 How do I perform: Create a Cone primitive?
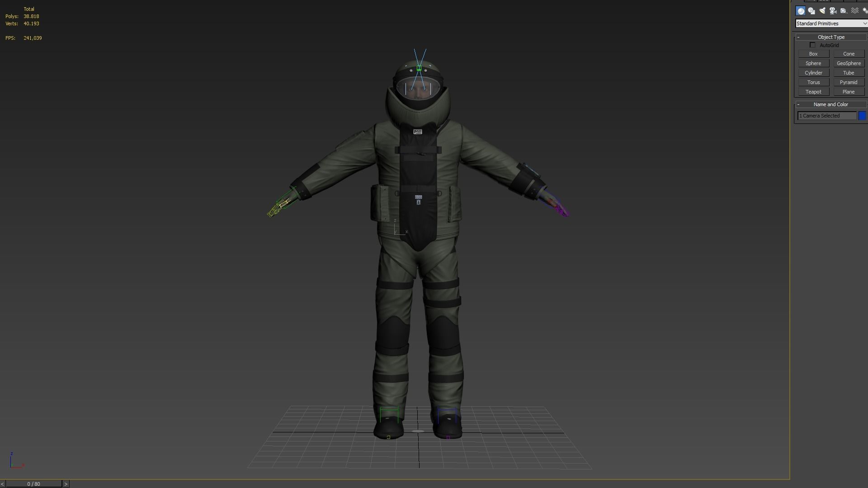849,54
